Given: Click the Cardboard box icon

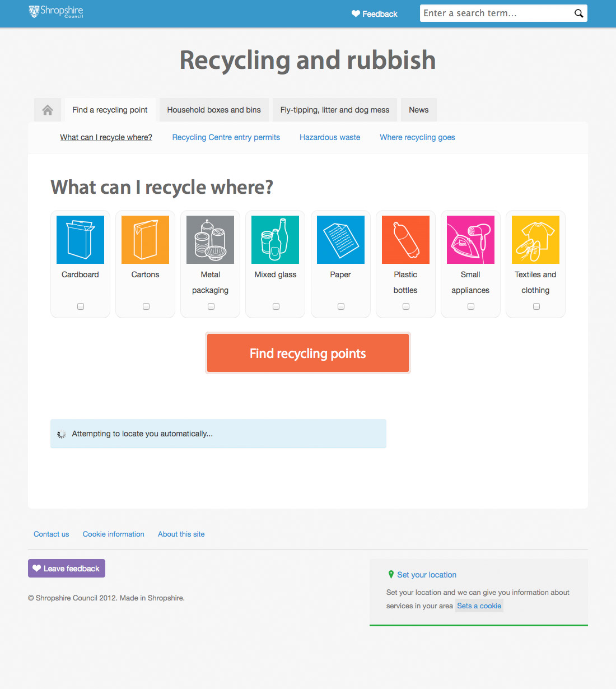Looking at the screenshot, I should (x=80, y=240).
